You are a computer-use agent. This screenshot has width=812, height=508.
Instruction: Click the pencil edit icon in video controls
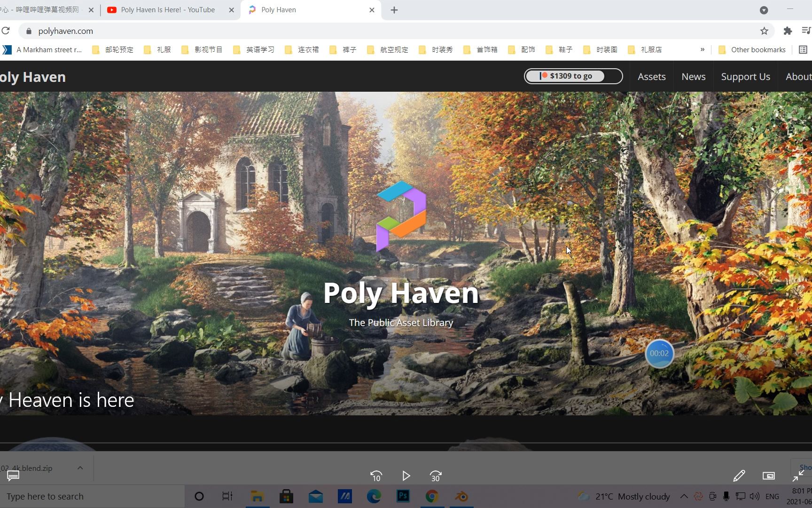(739, 476)
